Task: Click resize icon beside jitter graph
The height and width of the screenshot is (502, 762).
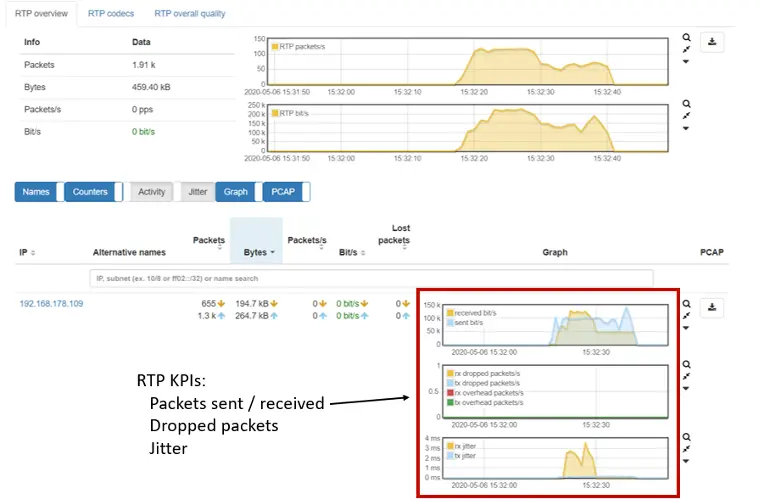Action: pos(686,449)
